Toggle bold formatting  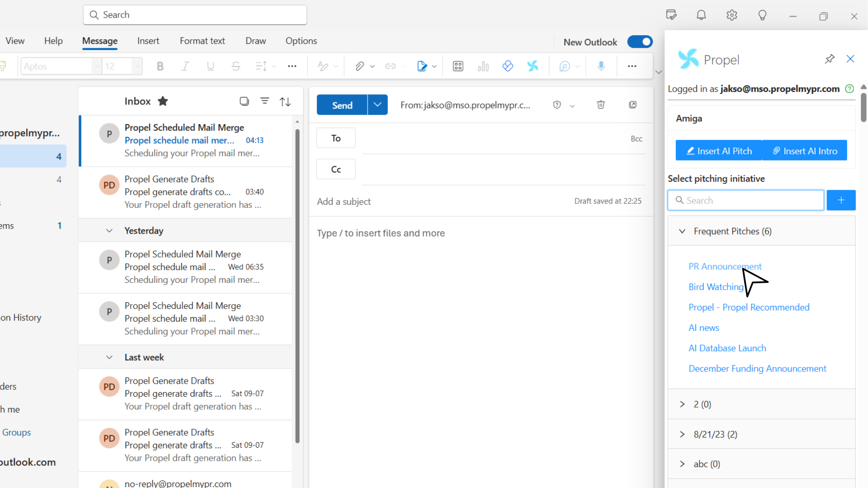[x=160, y=66]
